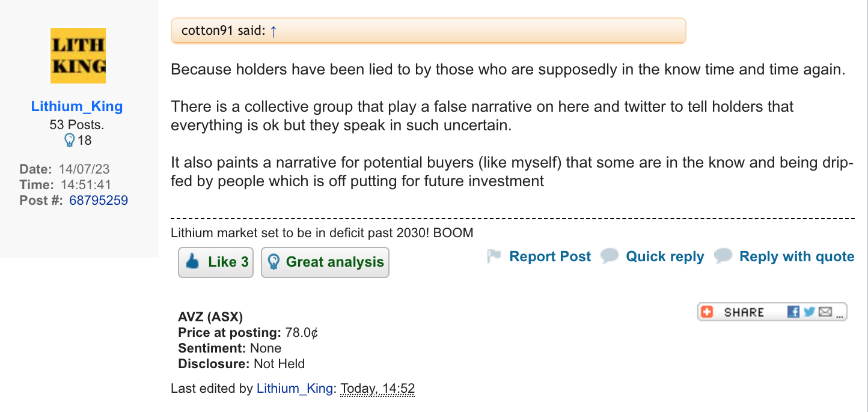This screenshot has height=412, width=868.
Task: Jump to cotton91's quoted post via arrow
Action: tap(274, 31)
